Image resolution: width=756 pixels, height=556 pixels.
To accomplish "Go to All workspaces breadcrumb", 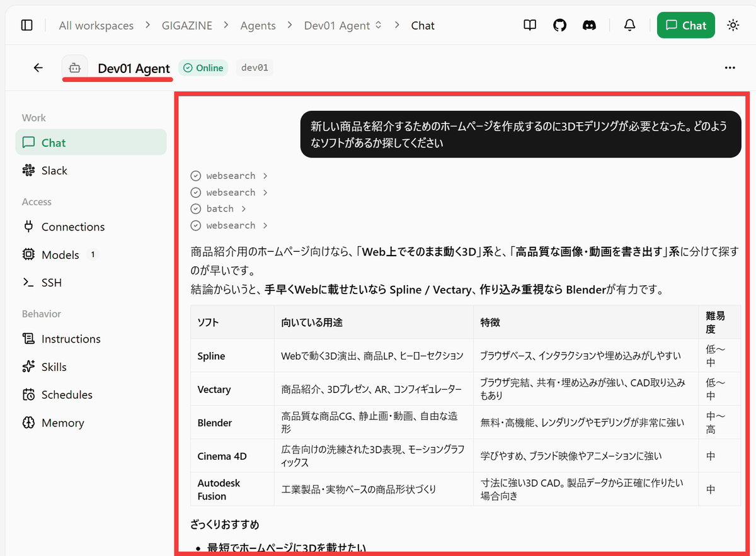I will (96, 26).
